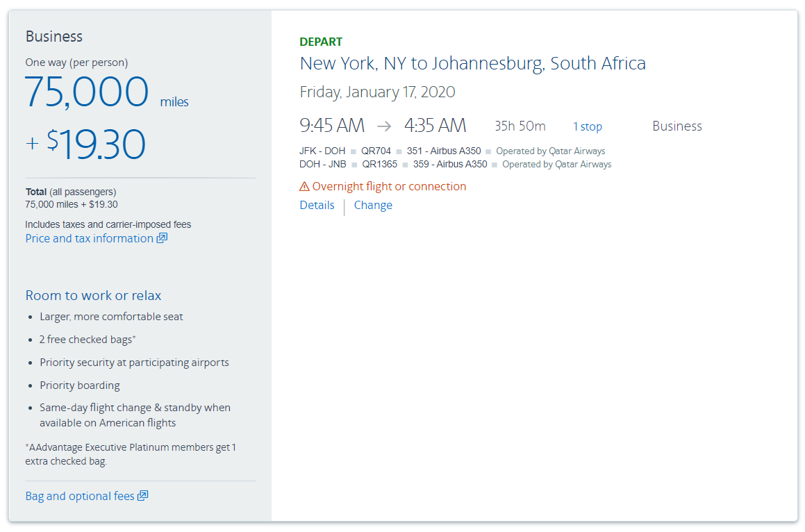Click the Change flight link

[373, 205]
